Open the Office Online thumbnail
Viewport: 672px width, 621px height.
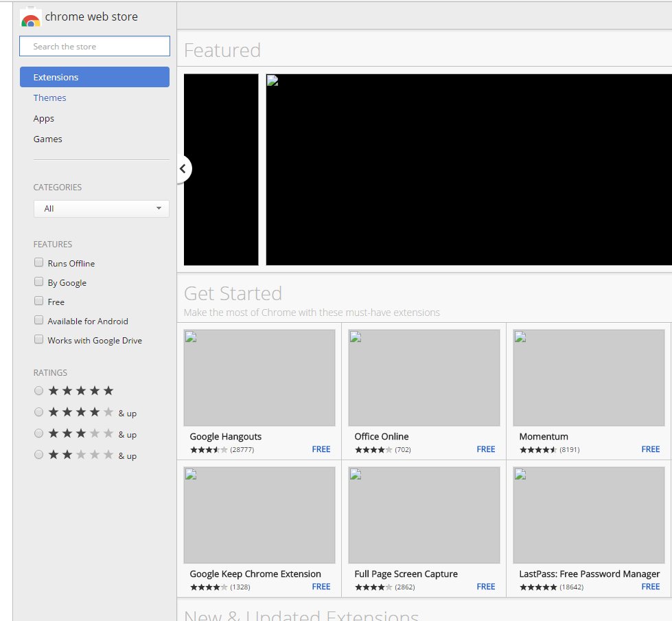[x=424, y=378]
